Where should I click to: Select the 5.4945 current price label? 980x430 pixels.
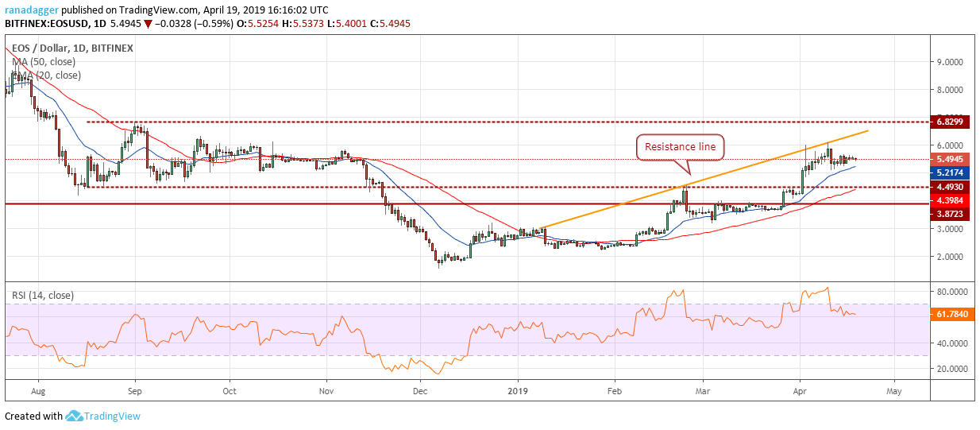949,159
